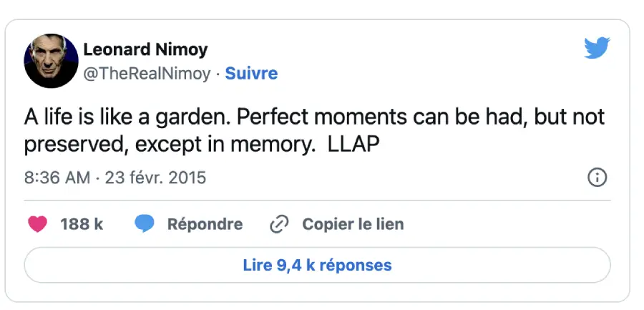Select the Répondre label
Image resolution: width=644 pixels, height=310 pixels.
205,224
